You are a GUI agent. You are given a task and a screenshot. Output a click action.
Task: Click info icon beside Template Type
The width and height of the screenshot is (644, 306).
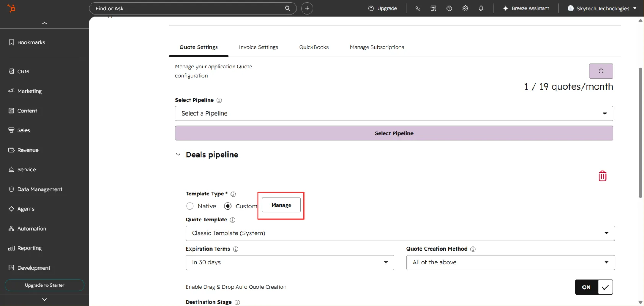pos(233,194)
